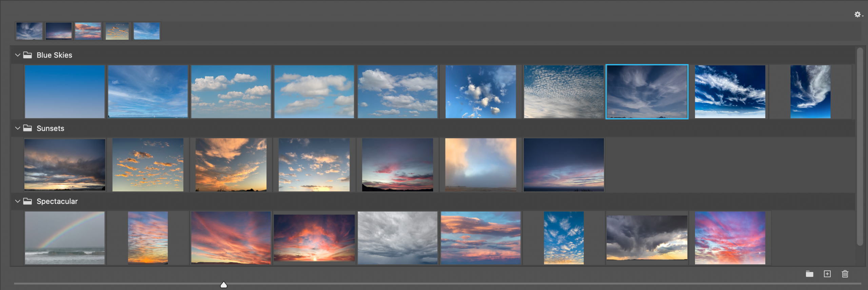Click the create new sky group folder icon
The image size is (868, 290).
click(809, 274)
